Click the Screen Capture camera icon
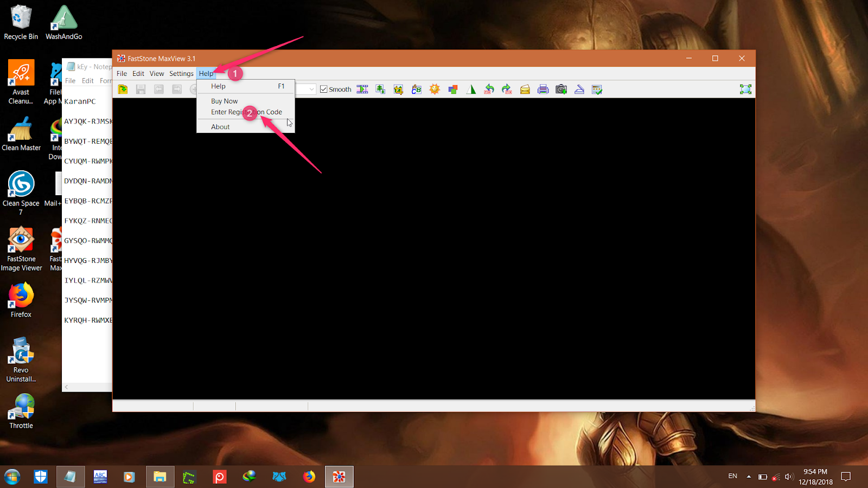This screenshot has width=868, height=488. [561, 89]
